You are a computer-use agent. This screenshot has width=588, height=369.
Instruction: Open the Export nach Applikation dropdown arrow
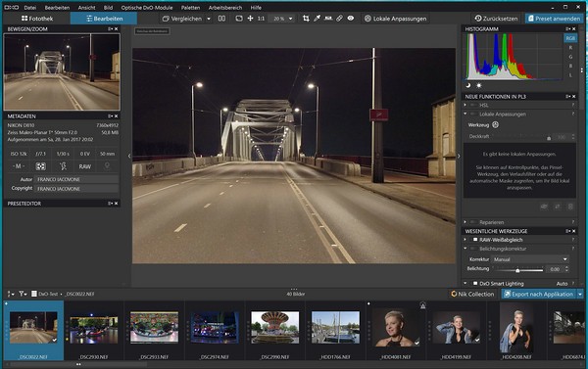580,294
